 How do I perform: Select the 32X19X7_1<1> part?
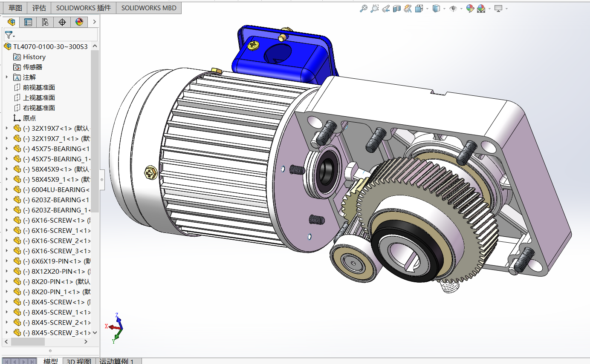[x=56, y=138]
